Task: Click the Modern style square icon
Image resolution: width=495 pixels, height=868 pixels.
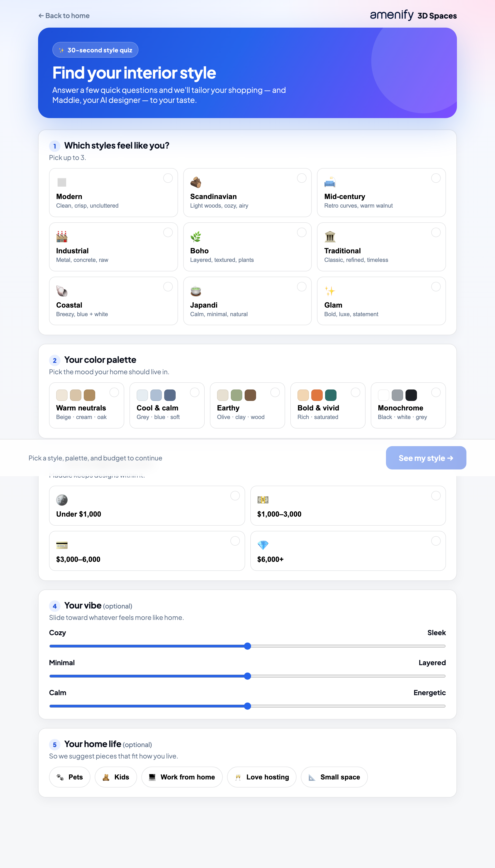Action: coord(62,182)
